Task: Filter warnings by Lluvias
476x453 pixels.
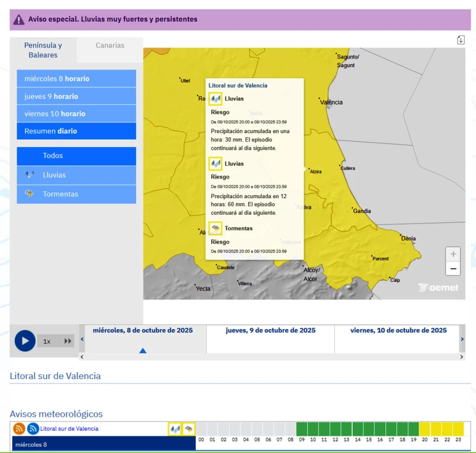Action: tap(76, 175)
